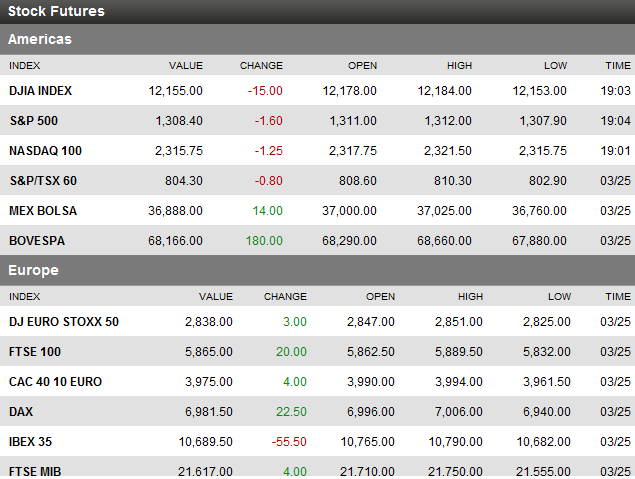Image resolution: width=635 pixels, height=479 pixels.
Task: Select the DJIA open 12,178.00
Action: pyautogui.click(x=349, y=91)
